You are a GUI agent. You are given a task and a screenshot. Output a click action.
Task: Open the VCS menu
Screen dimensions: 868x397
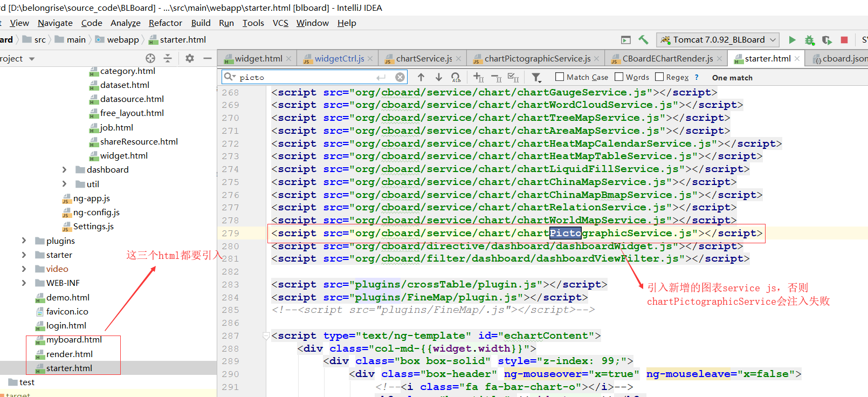pyautogui.click(x=280, y=23)
